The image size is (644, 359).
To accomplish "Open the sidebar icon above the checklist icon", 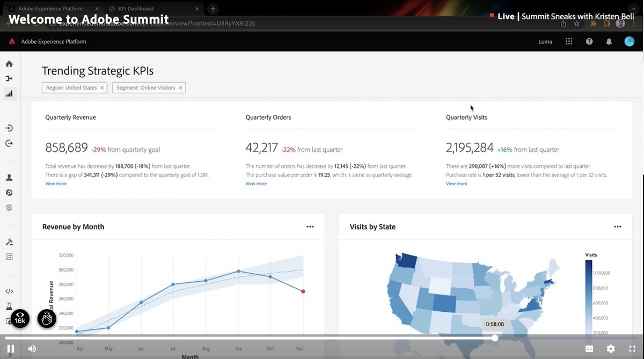I will click(x=9, y=242).
